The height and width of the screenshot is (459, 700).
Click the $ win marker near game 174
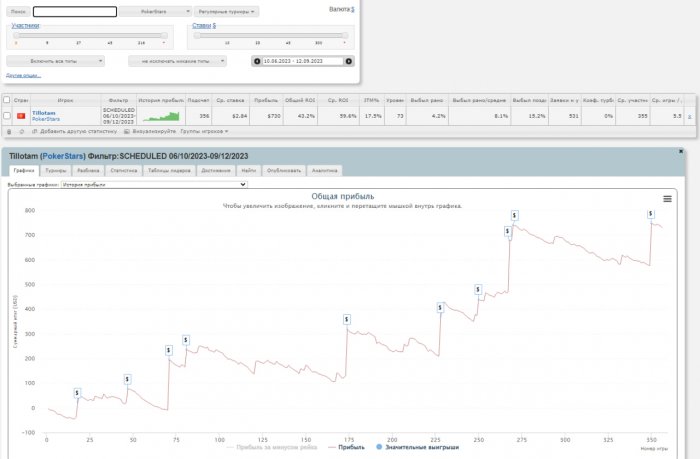point(347,319)
